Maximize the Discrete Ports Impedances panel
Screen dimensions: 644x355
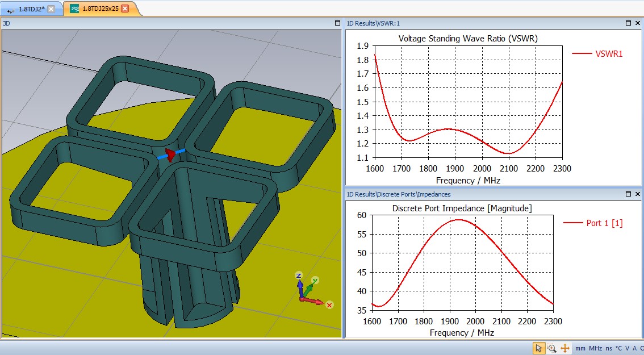coord(628,194)
